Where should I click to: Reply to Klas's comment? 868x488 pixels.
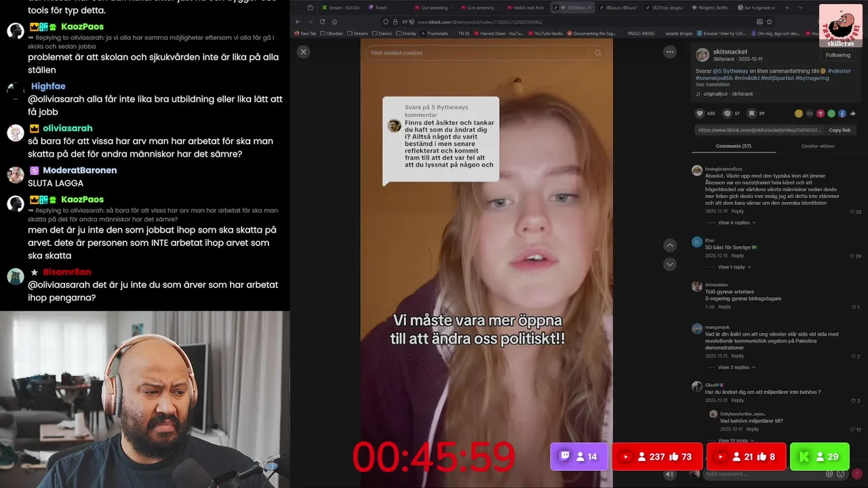738,256
